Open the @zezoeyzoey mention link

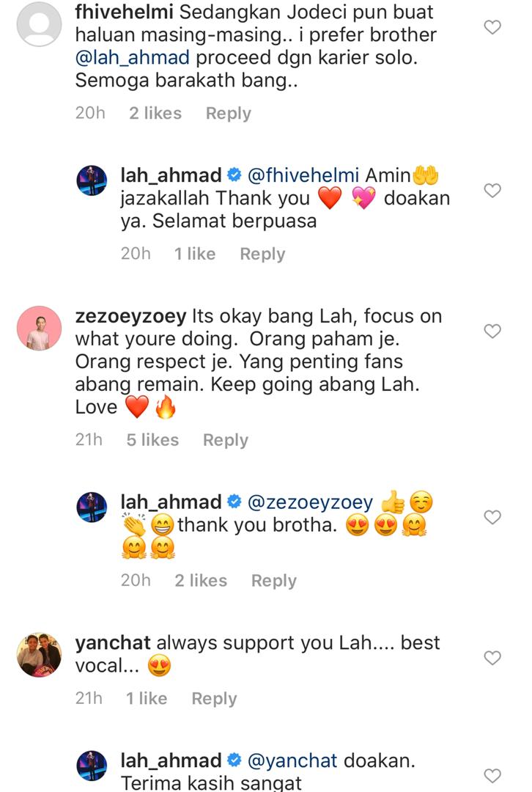311,502
